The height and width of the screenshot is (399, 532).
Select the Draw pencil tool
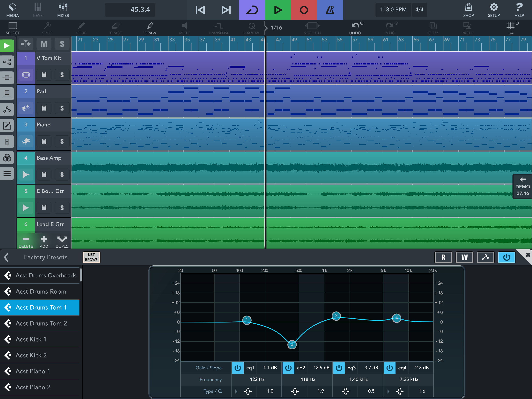point(150,28)
